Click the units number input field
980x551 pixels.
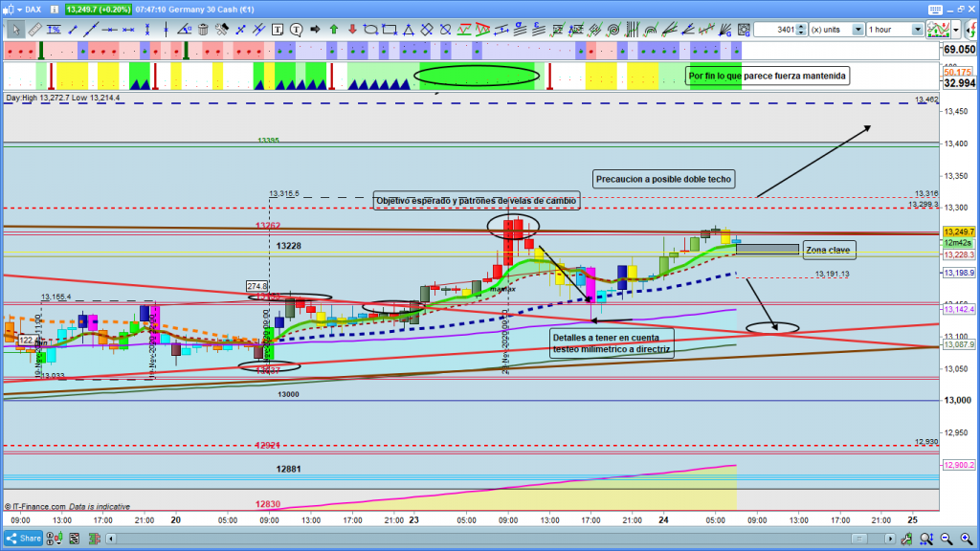coord(780,30)
